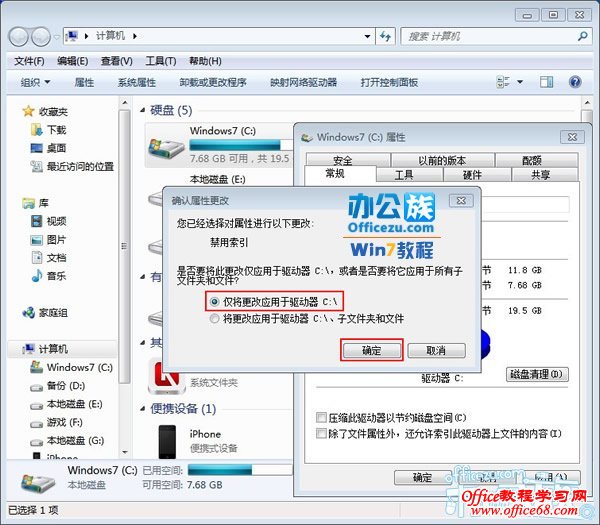Open the 帮助(H) menu
Viewport: 600px width, 525px height.
[205, 61]
